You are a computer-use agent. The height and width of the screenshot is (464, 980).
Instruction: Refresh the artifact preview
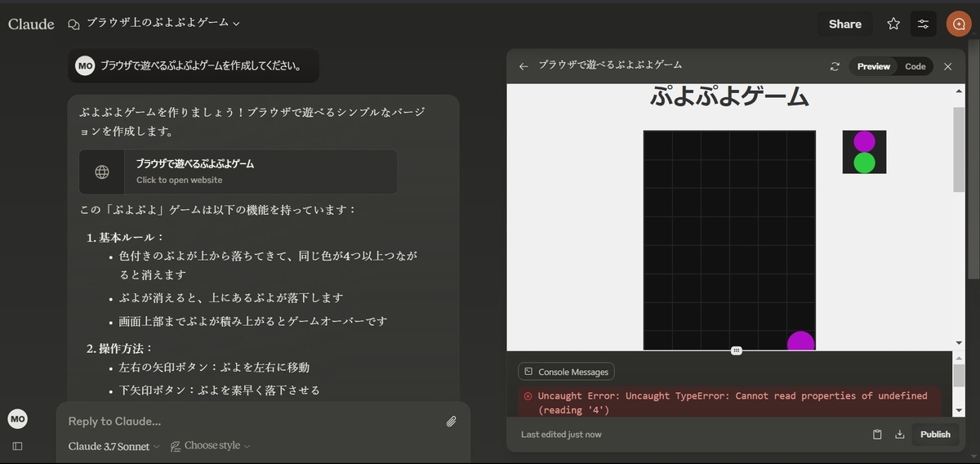[x=835, y=66]
